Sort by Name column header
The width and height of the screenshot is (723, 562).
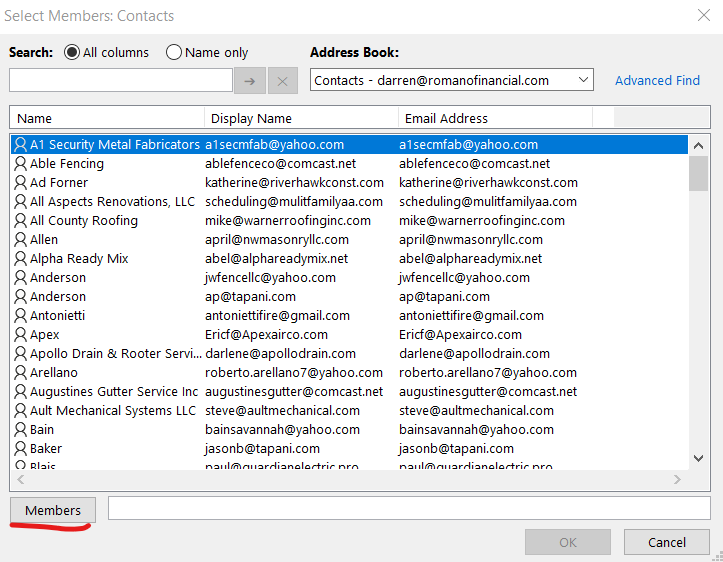107,118
